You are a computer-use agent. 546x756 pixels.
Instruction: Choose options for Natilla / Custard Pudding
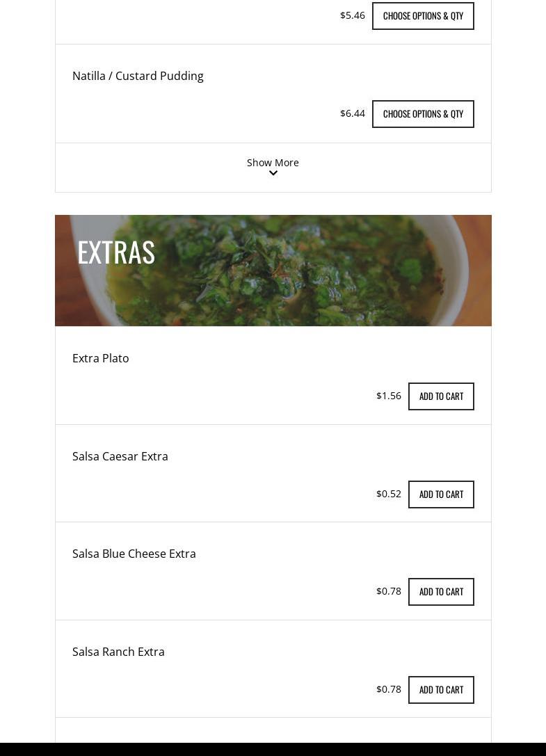423,114
